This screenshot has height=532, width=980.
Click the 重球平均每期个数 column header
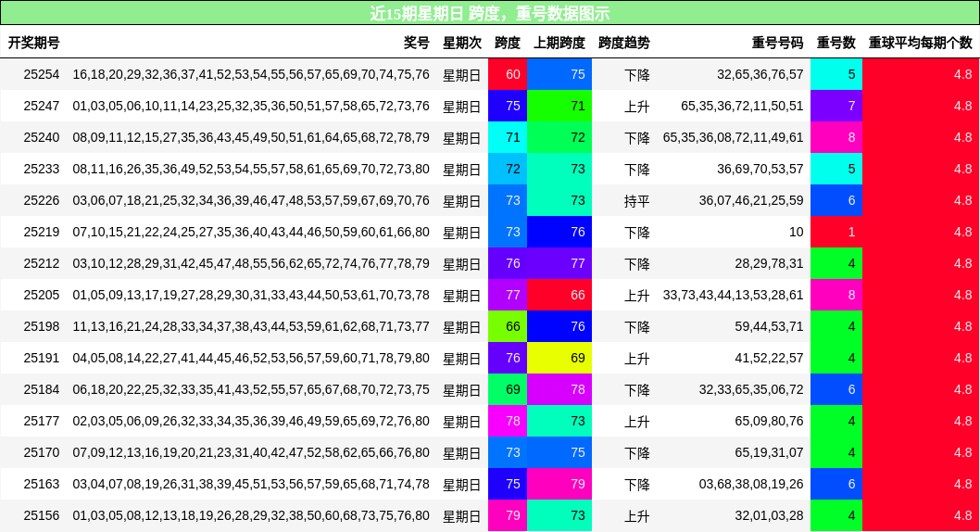pos(921,43)
